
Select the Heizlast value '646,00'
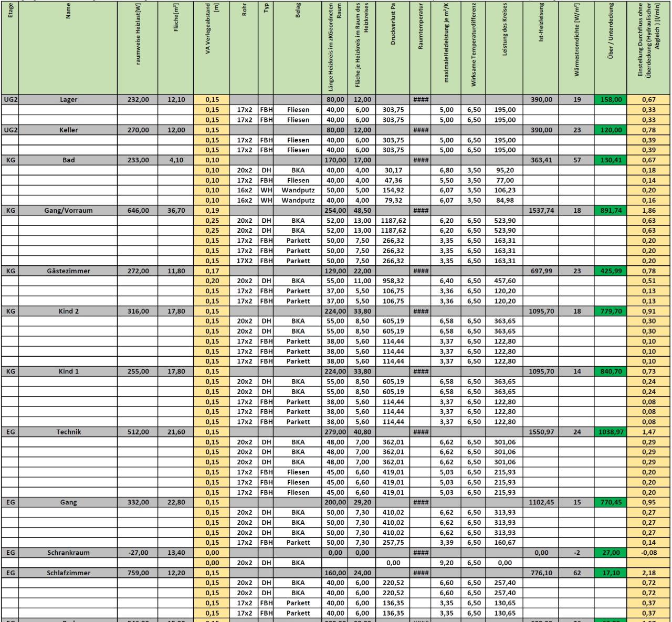tap(138, 211)
